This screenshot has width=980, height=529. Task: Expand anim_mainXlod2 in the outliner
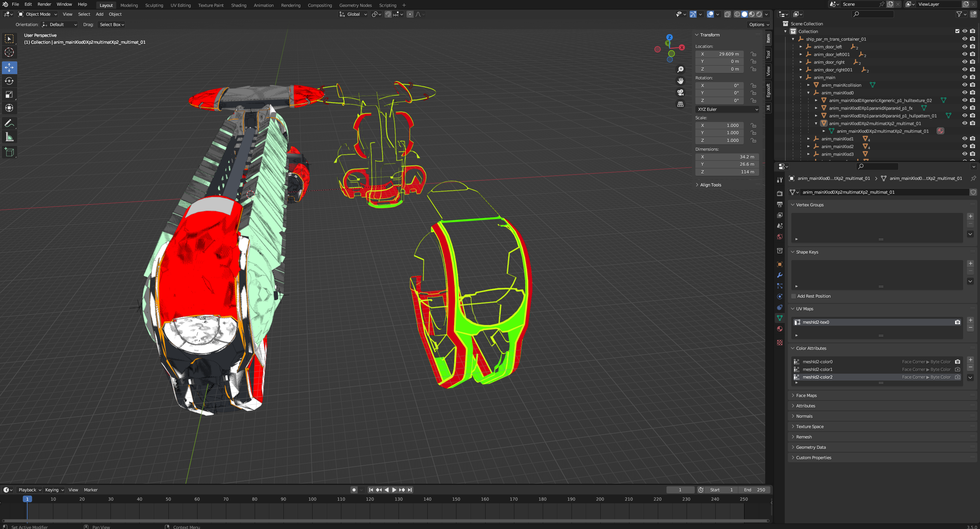click(x=808, y=146)
